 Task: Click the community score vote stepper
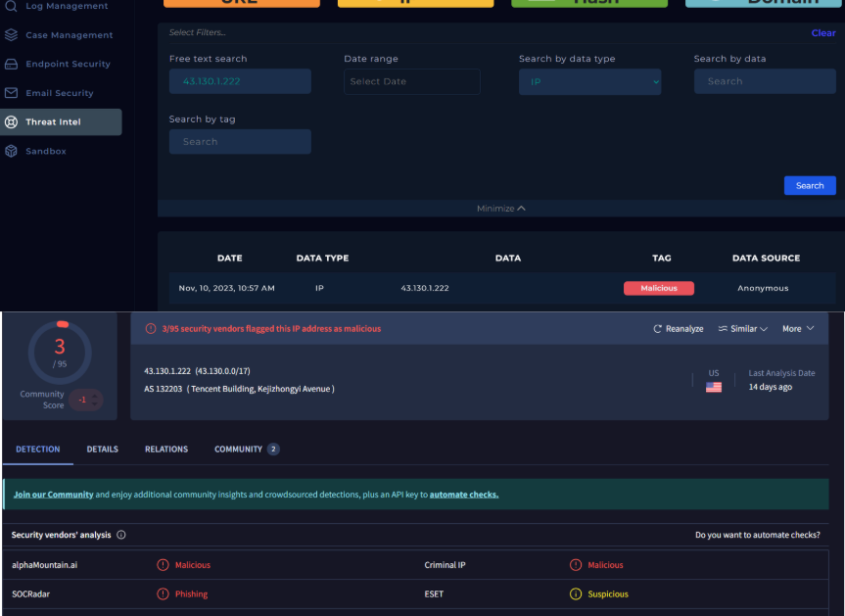tap(95, 400)
